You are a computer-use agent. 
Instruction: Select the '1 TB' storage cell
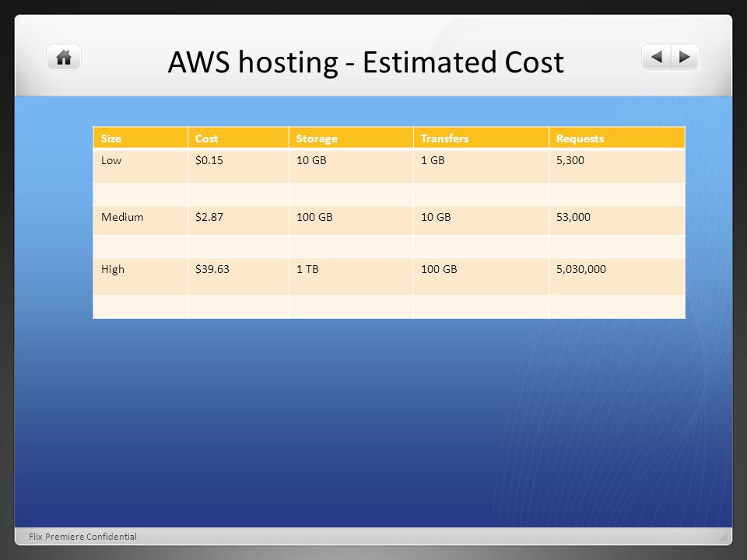351,276
